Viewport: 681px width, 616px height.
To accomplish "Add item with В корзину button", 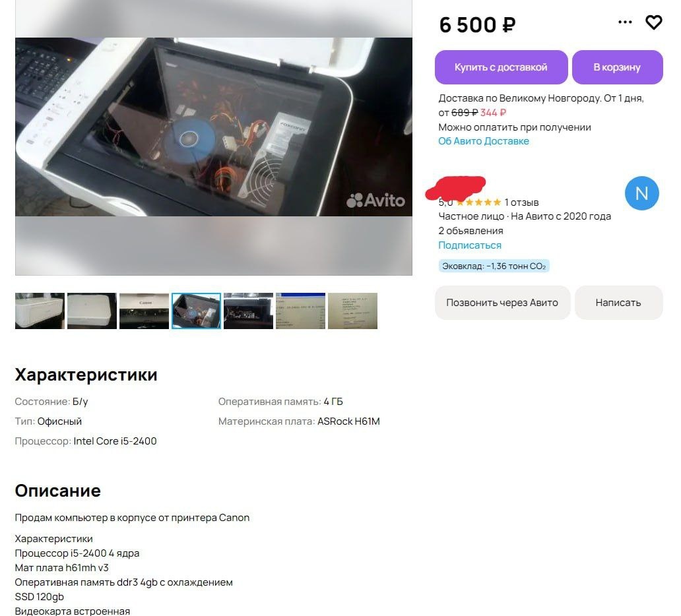I will 617,67.
